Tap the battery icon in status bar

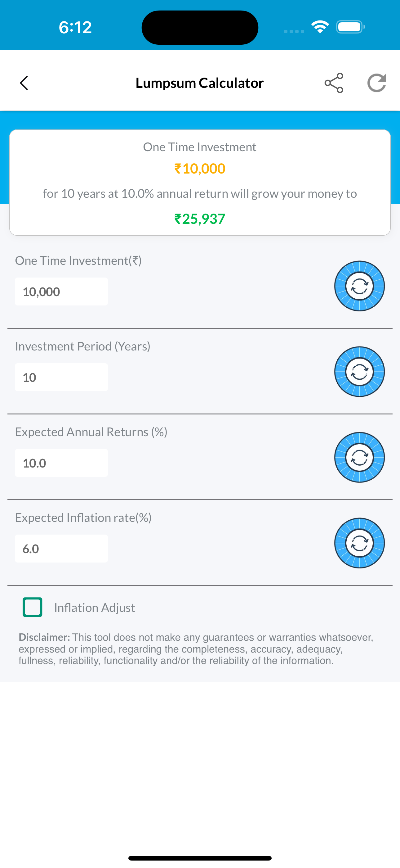pos(350,27)
